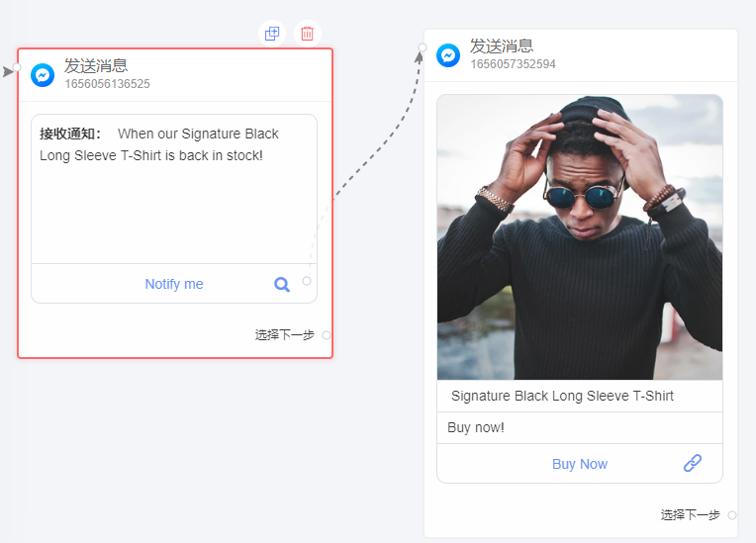Click 发送消息 title of selected red node

96,65
